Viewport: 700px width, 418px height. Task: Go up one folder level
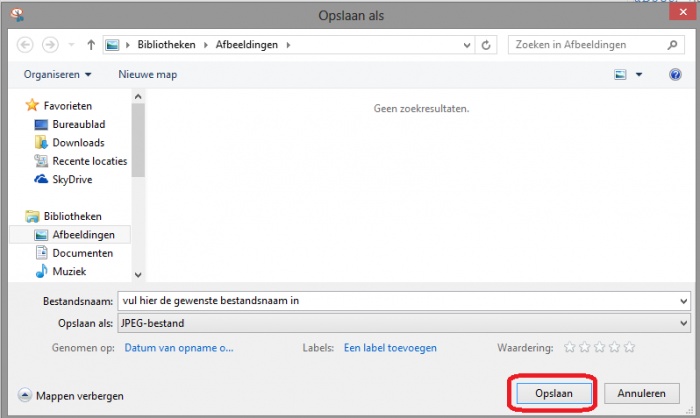pos(91,45)
